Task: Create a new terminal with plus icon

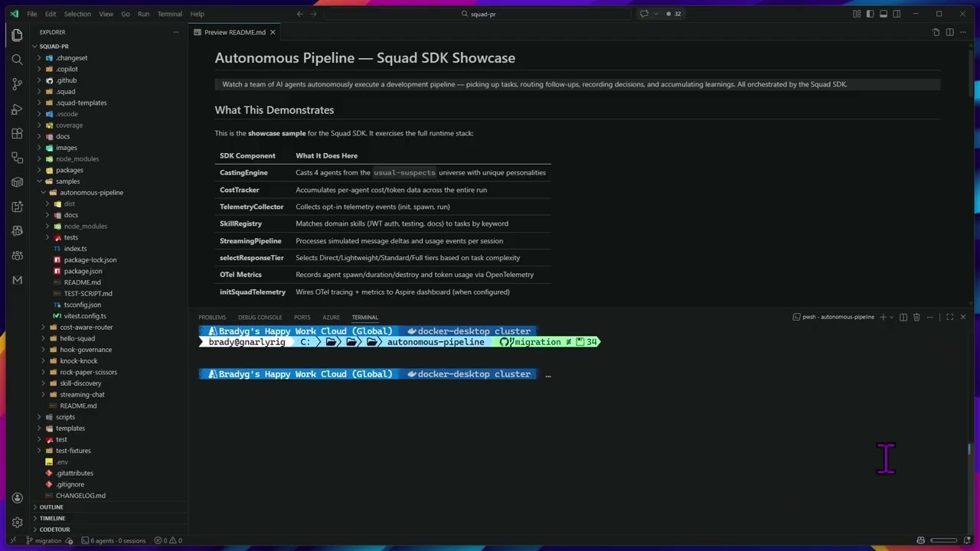Action: click(883, 317)
